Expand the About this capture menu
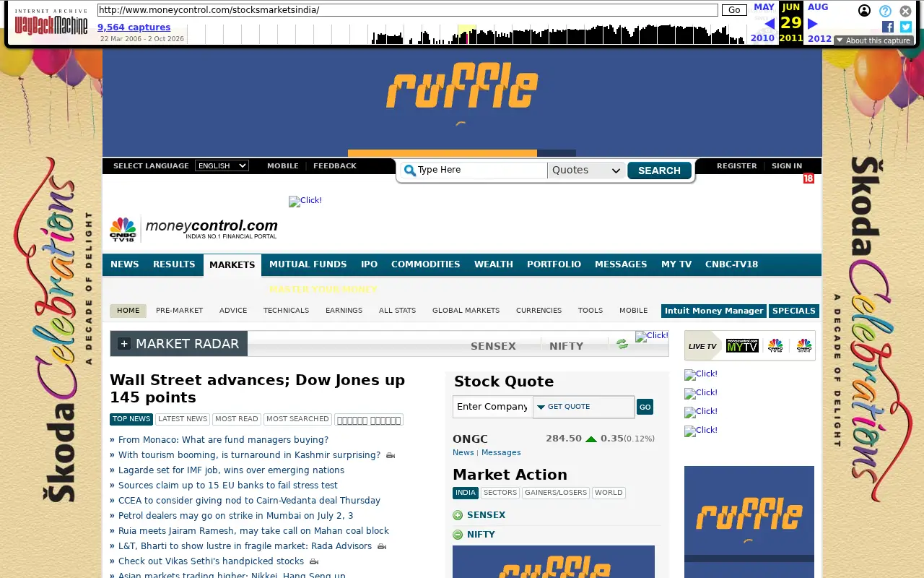 873,40
